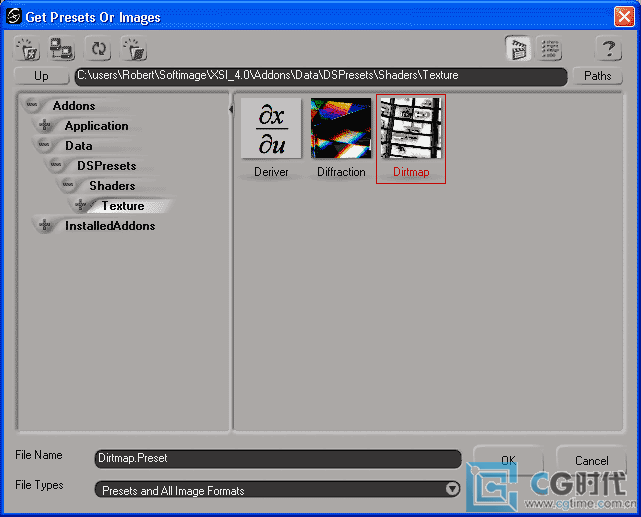Collapse the Shaders folder node

pyautogui.click(x=69, y=186)
